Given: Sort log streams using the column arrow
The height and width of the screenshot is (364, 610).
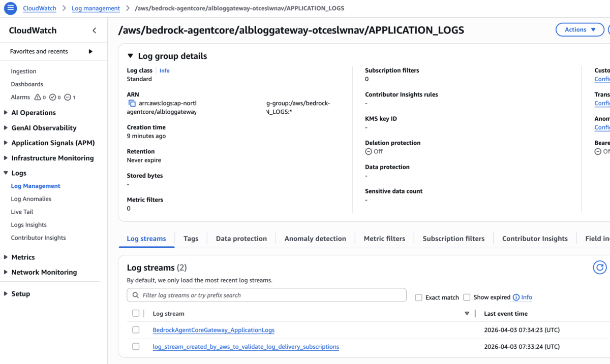Looking at the screenshot, I should (467, 314).
